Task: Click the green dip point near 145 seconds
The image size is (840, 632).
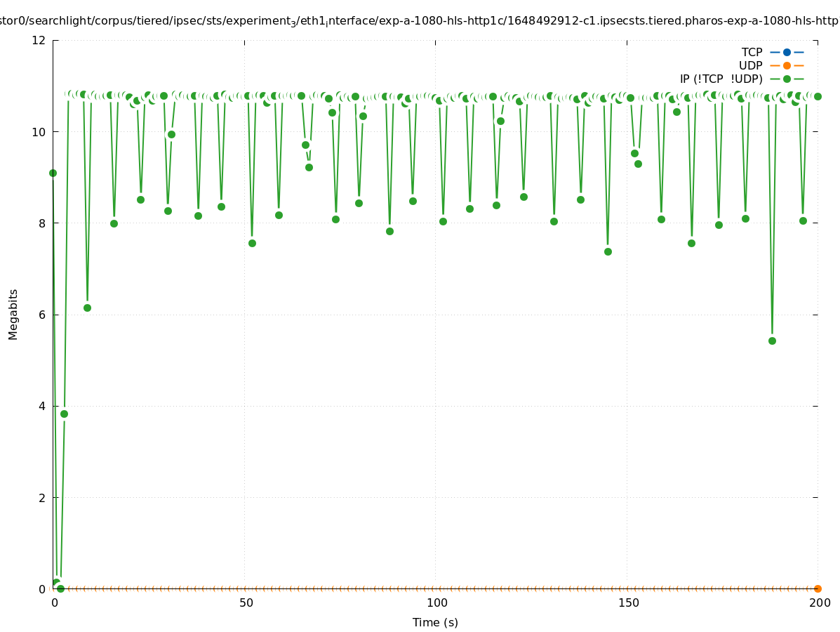Action: click(x=608, y=251)
